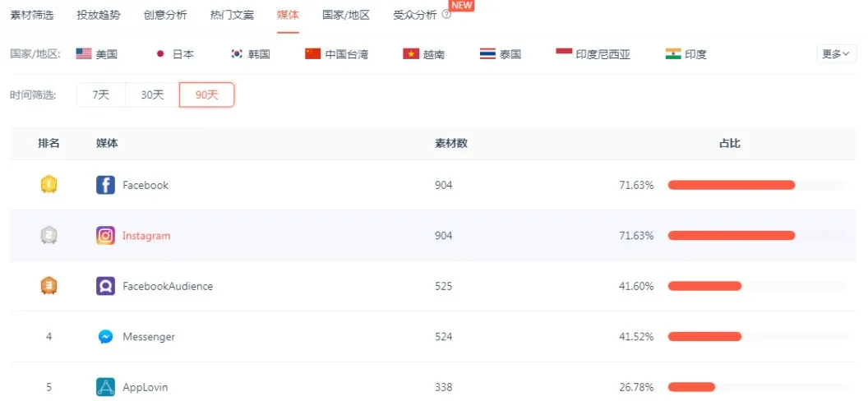The image size is (868, 401).
Task: Click the FacebookAudience row percentage bar
Action: click(x=757, y=286)
